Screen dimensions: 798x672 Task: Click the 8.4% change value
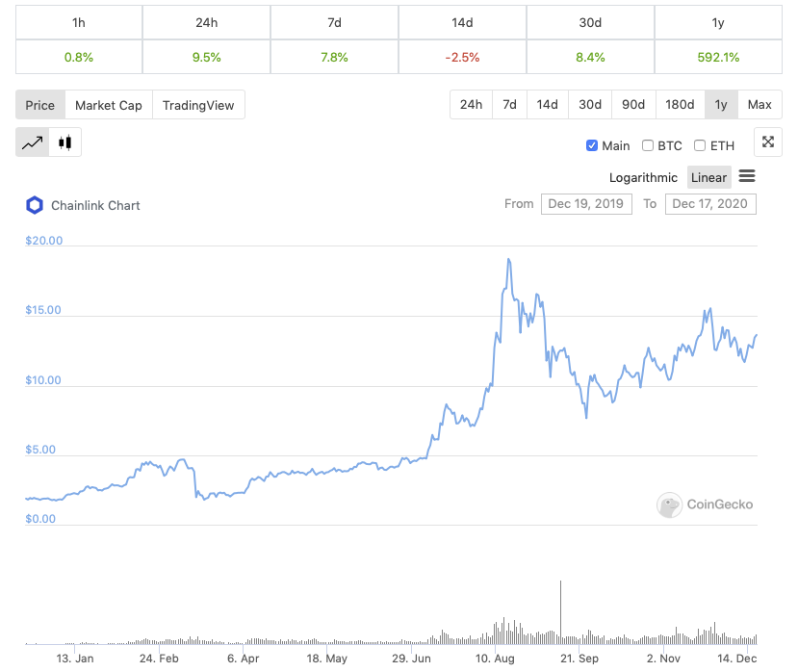[x=590, y=57]
